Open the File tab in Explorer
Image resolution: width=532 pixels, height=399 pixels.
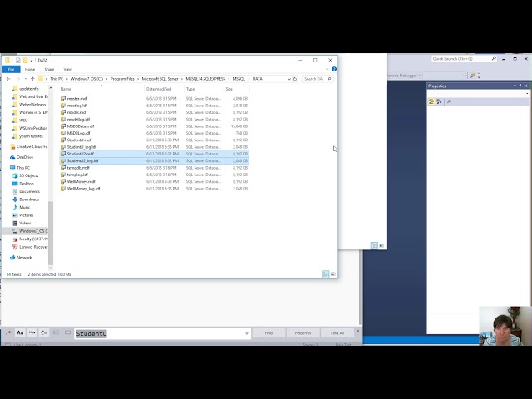click(x=11, y=69)
